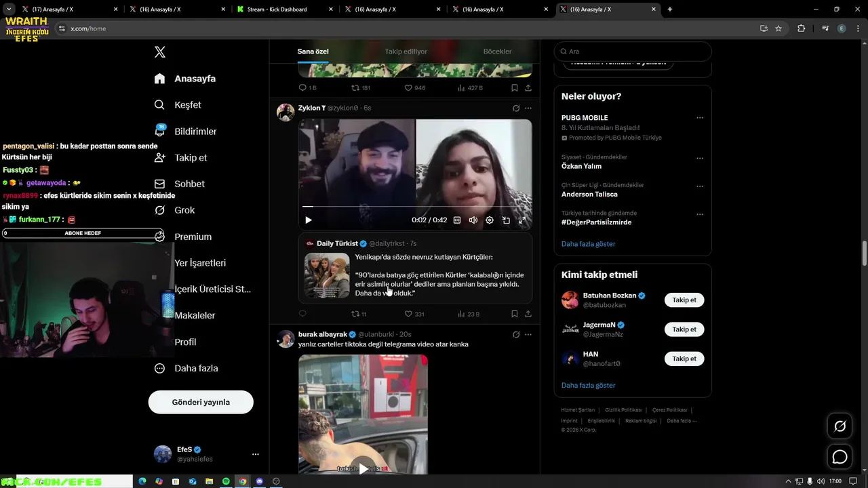Reply to Zyklon post
Image resolution: width=868 pixels, height=488 pixels.
(x=302, y=314)
